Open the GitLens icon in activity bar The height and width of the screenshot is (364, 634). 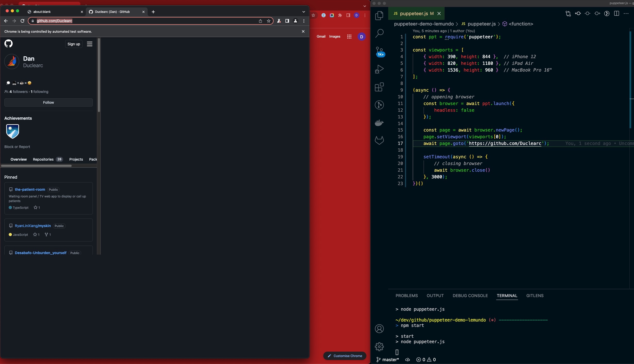click(x=379, y=105)
